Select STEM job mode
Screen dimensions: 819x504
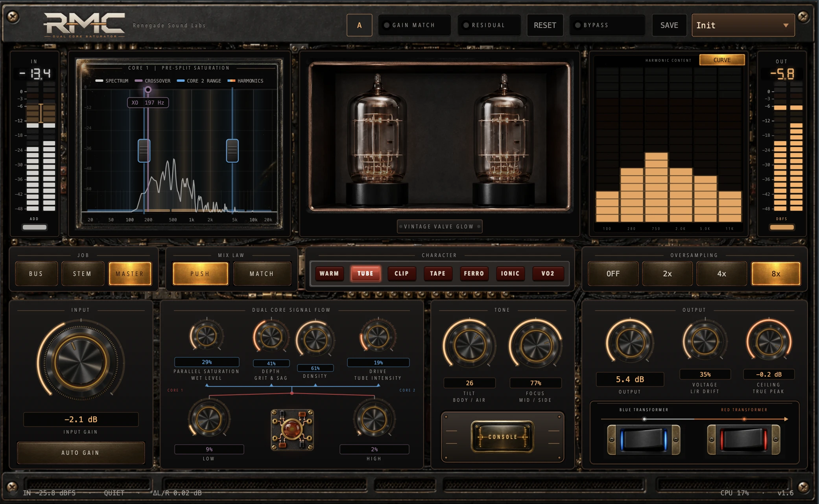click(82, 274)
